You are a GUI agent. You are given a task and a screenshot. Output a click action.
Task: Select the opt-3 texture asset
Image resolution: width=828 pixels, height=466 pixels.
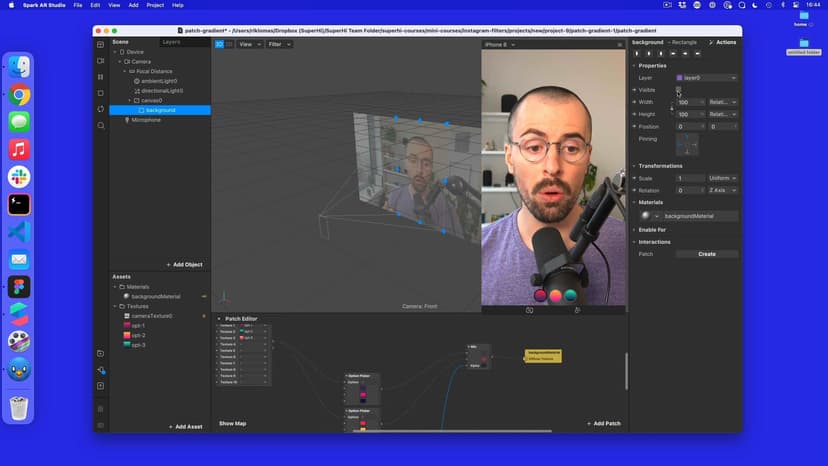click(x=135, y=345)
